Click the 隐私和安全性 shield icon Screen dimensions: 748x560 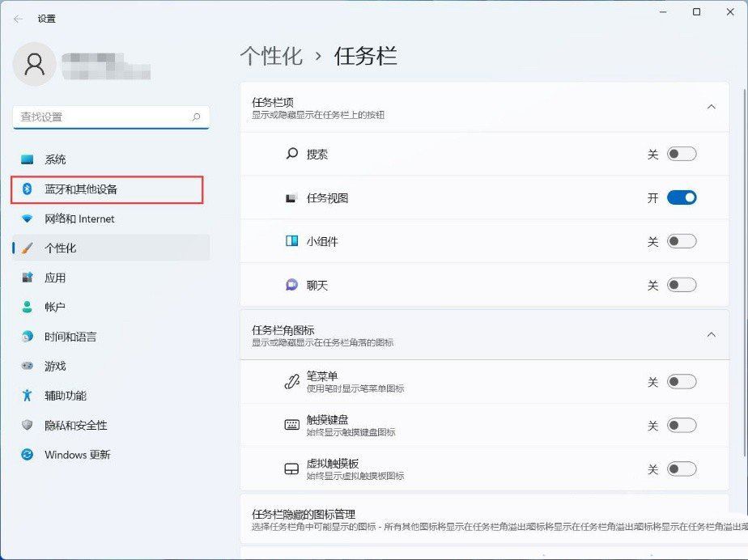(28, 426)
